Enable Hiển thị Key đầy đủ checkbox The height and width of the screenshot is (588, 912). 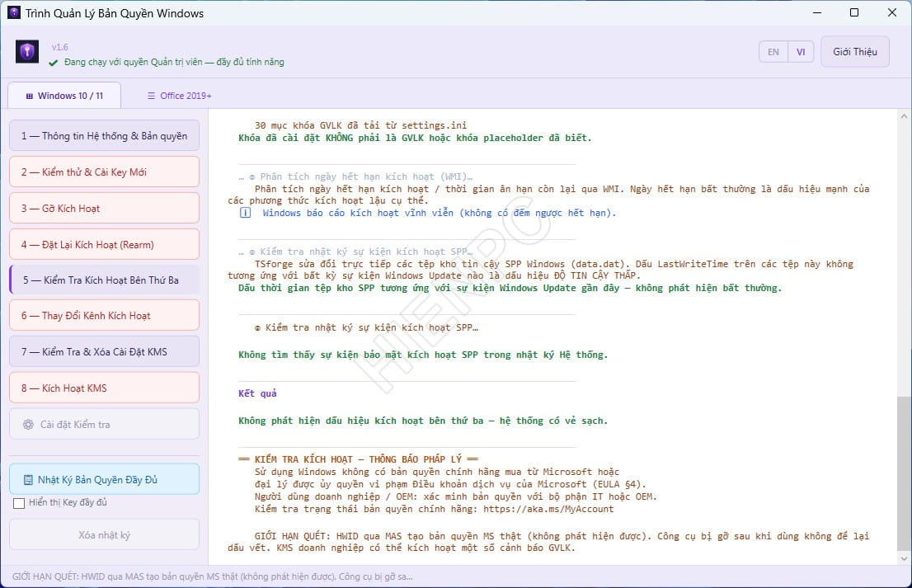(x=19, y=503)
